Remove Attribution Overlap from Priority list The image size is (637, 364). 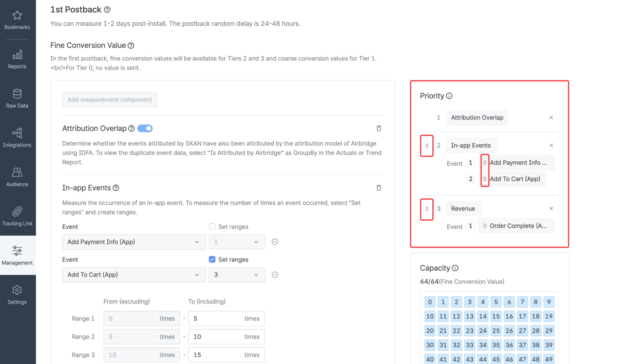pos(551,118)
